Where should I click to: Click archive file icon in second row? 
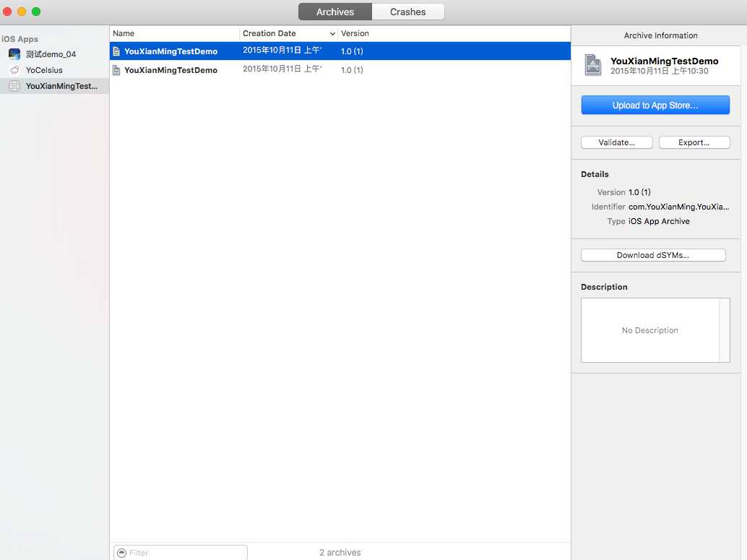pyautogui.click(x=116, y=70)
